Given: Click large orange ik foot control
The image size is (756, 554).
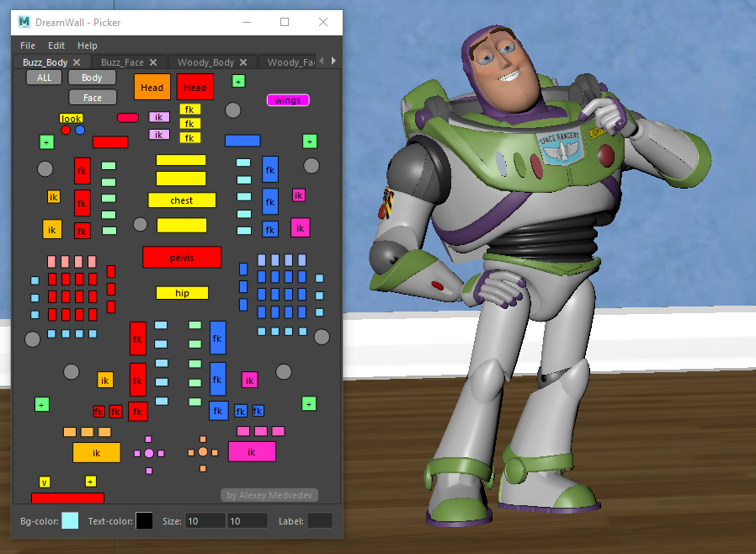Looking at the screenshot, I should [x=97, y=452].
